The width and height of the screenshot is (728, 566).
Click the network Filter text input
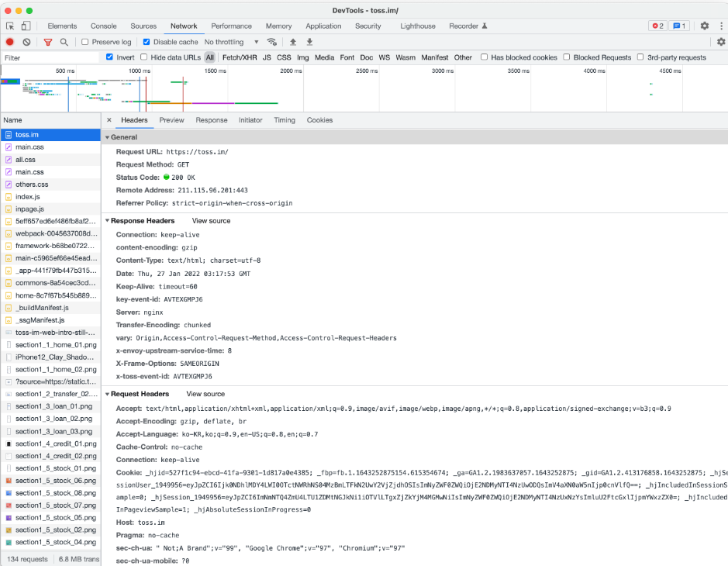pos(50,57)
